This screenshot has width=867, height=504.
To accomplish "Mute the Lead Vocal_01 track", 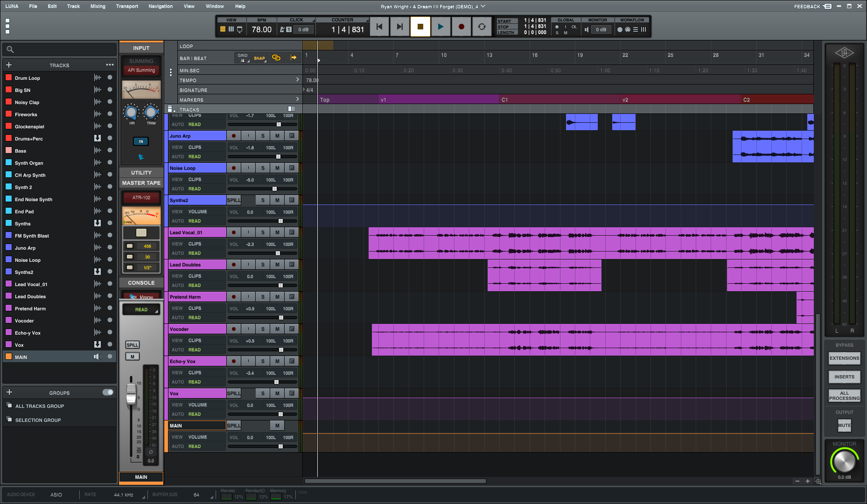I will pos(277,232).
